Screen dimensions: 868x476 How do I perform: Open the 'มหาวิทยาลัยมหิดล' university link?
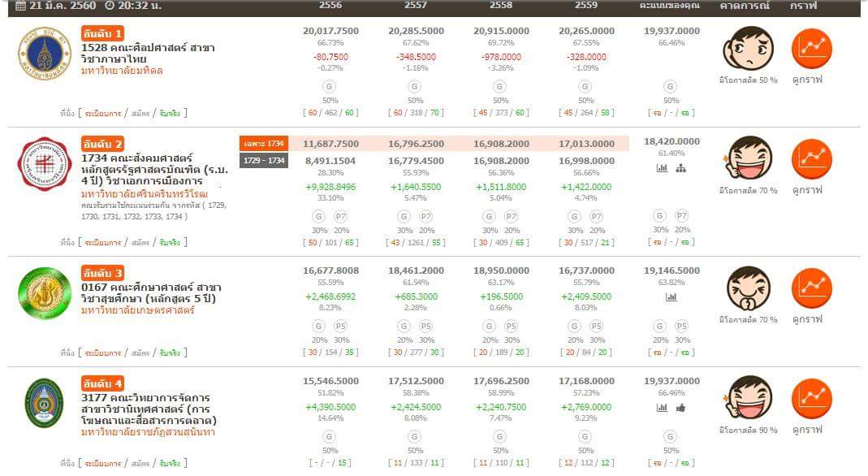pos(122,71)
